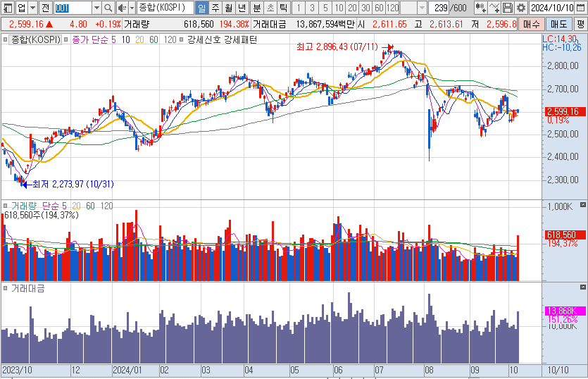Select minute 분 chart period
Image resolution: width=588 pixels, height=379 pixels.
tap(256, 8)
